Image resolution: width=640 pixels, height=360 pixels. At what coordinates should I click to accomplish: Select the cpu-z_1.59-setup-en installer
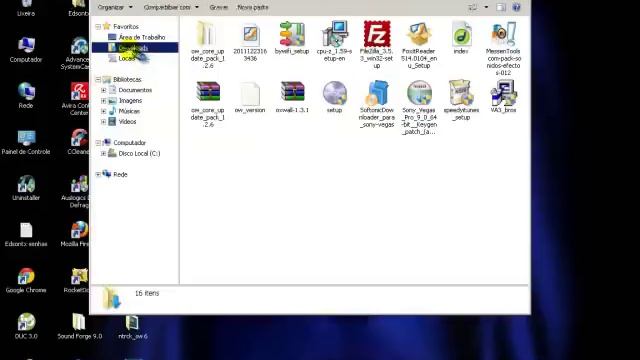[334, 33]
